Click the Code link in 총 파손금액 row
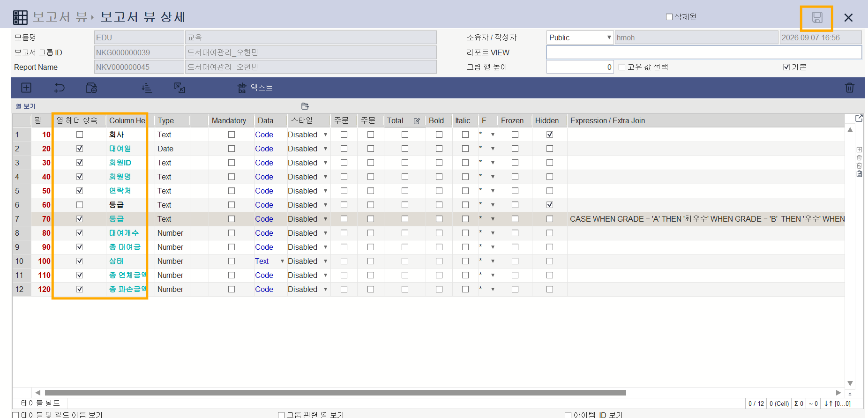 click(264, 289)
